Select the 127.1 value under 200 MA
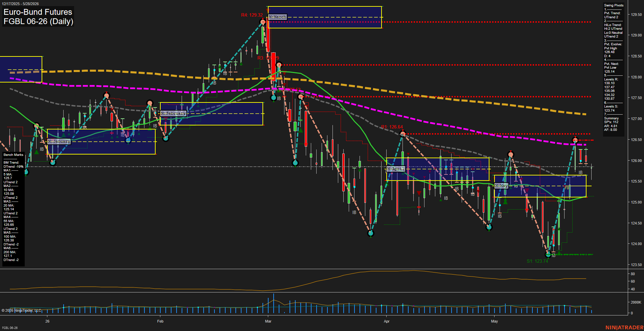 [8, 256]
